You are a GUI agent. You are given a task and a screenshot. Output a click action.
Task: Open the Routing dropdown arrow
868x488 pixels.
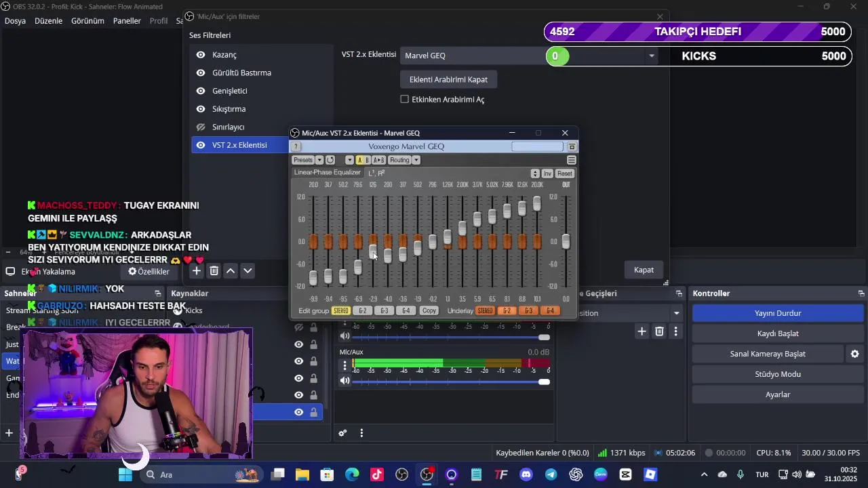tap(416, 160)
